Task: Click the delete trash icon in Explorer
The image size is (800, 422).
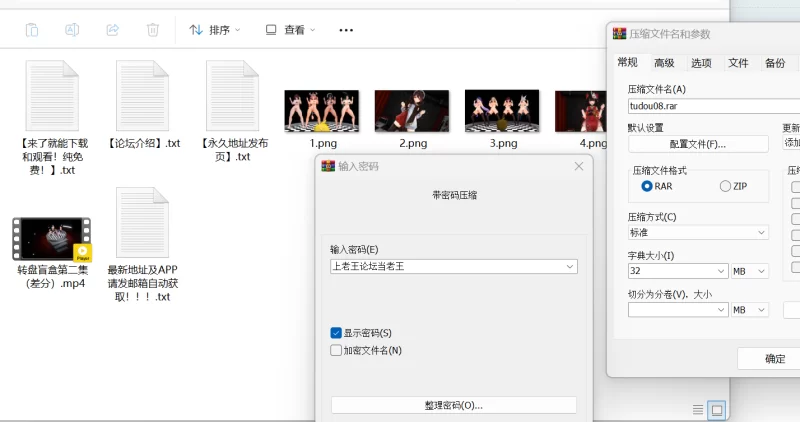Action: pos(153,30)
